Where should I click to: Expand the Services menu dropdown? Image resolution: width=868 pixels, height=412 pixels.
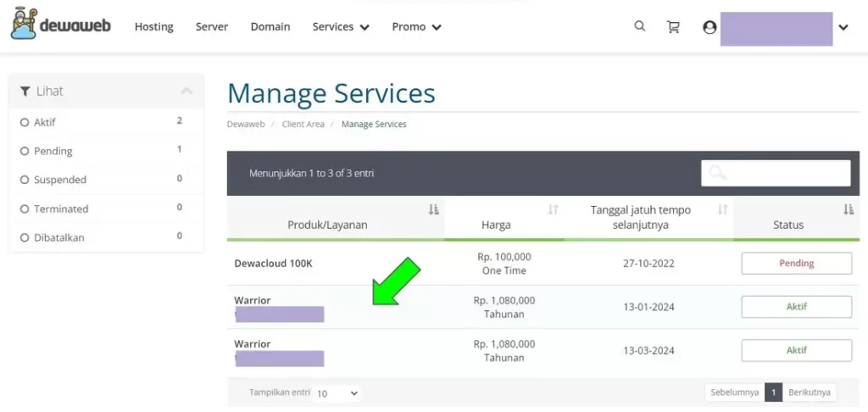click(x=341, y=26)
